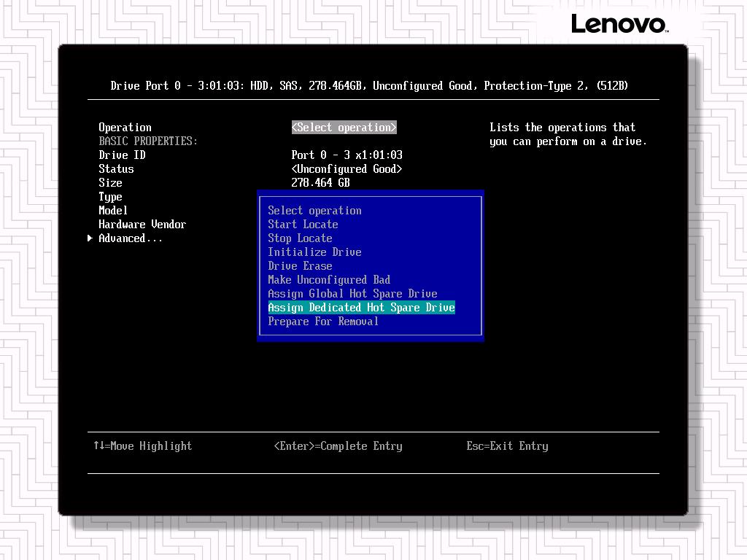Select highlighted Assign Dedicated Hot Spare Drive
The width and height of the screenshot is (747, 560).
[361, 308]
